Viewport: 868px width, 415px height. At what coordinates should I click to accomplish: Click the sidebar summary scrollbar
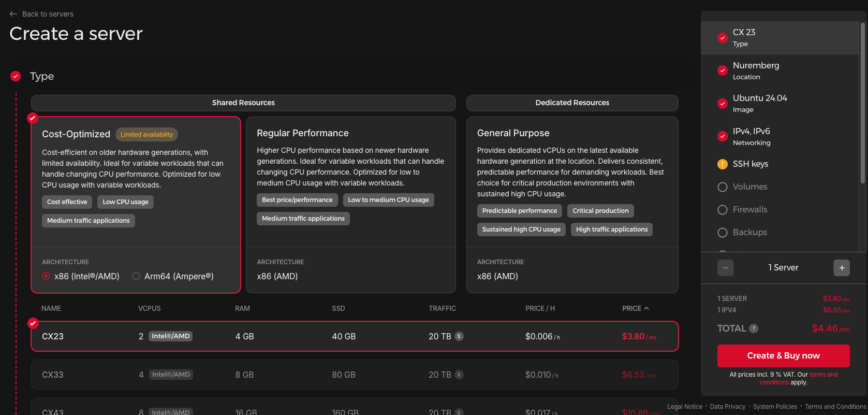tap(863, 103)
